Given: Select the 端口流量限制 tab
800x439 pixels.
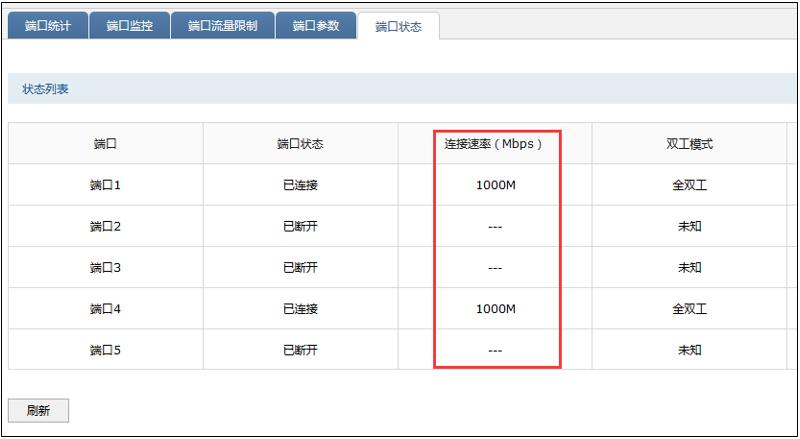Looking at the screenshot, I should (x=222, y=26).
